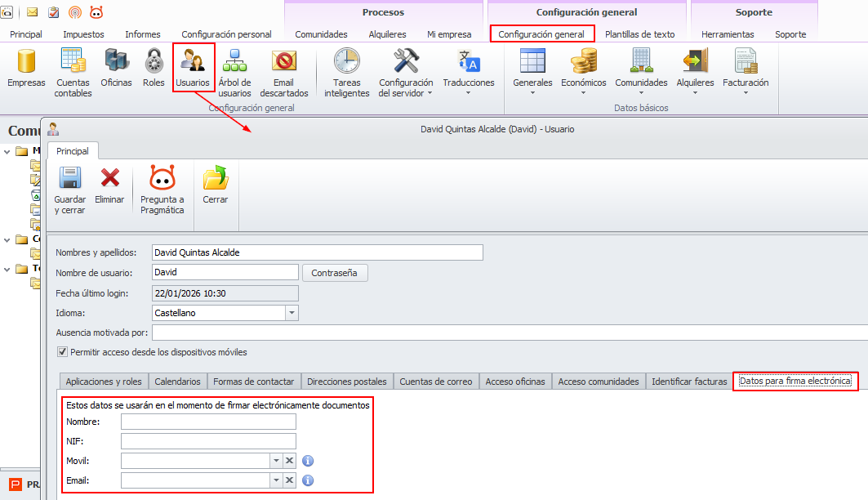Click the info icon beside Movil

coord(308,461)
